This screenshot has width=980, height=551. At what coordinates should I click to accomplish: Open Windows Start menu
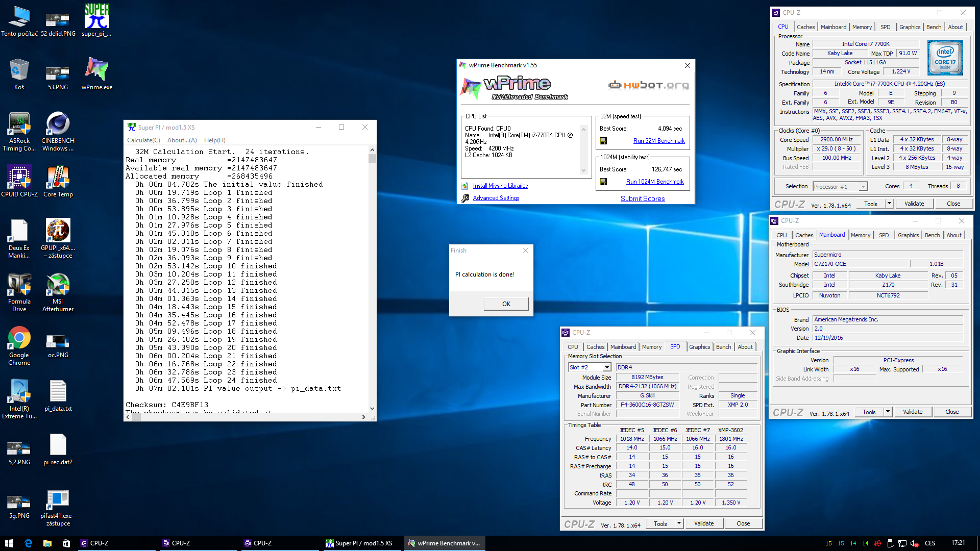(x=9, y=543)
